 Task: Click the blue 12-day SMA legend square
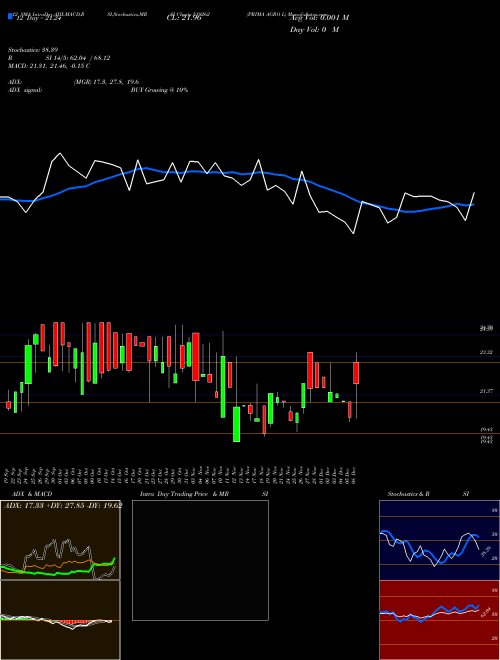[10, 16]
